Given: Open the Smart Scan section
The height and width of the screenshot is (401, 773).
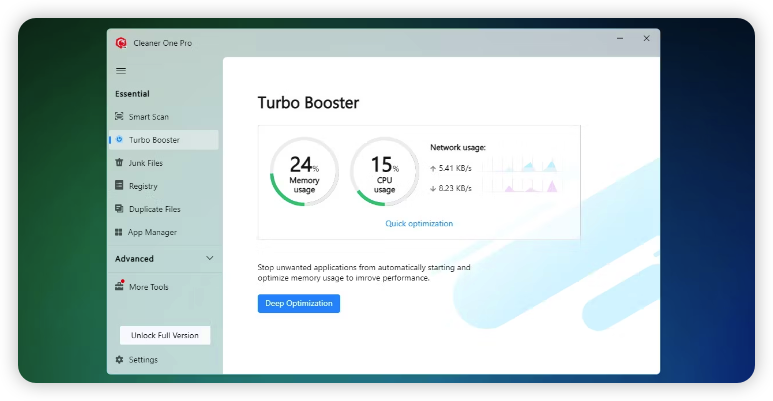Looking at the screenshot, I should 149,117.
